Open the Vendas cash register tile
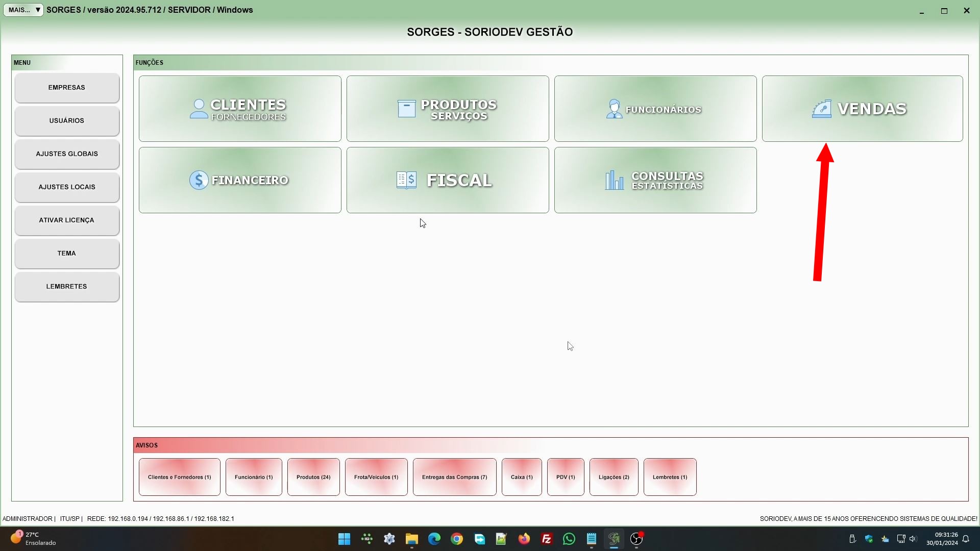Image resolution: width=980 pixels, height=551 pixels. (862, 109)
